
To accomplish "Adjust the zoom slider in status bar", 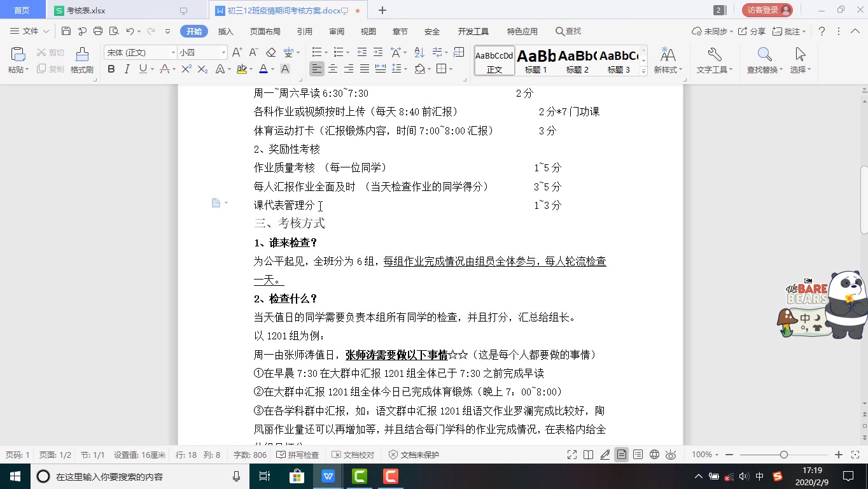I will tap(784, 455).
